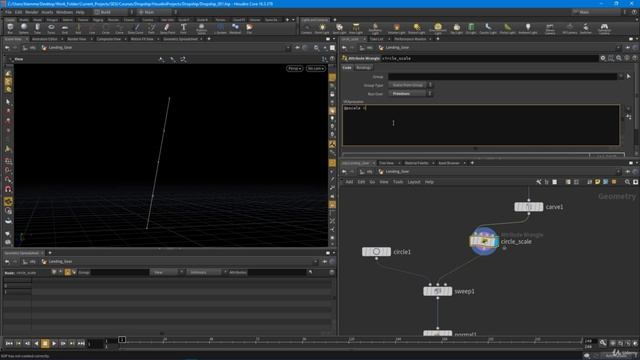Click the group selection arrow button
This screenshot has width=640, height=360.
point(629,76)
